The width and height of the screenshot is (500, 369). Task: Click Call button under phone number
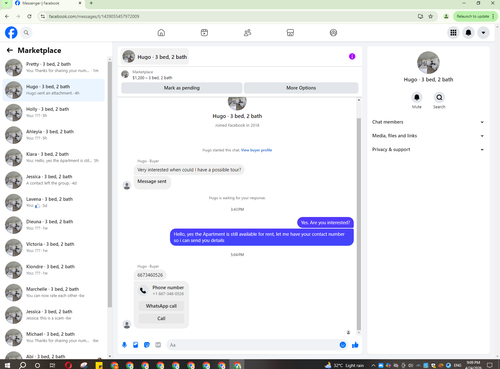coord(161,318)
